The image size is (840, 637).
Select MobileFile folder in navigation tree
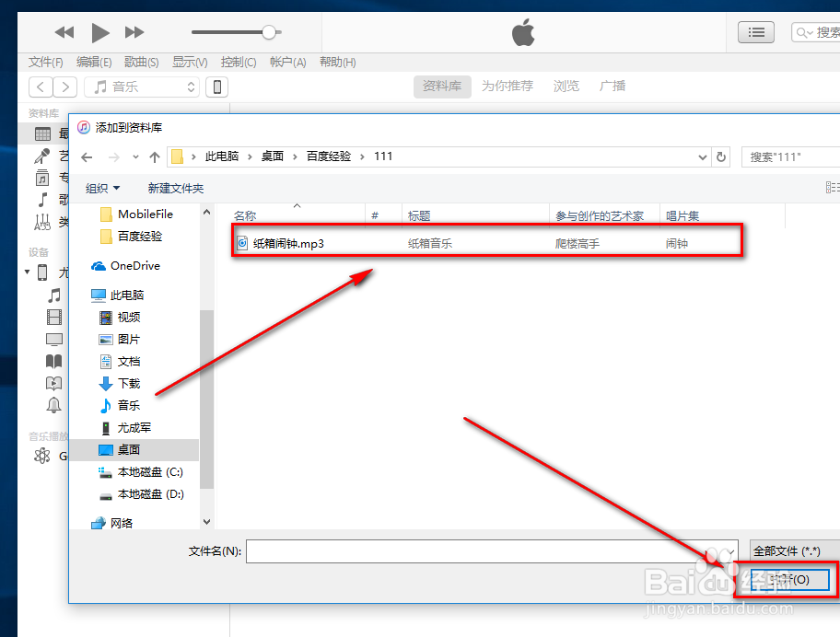point(136,214)
